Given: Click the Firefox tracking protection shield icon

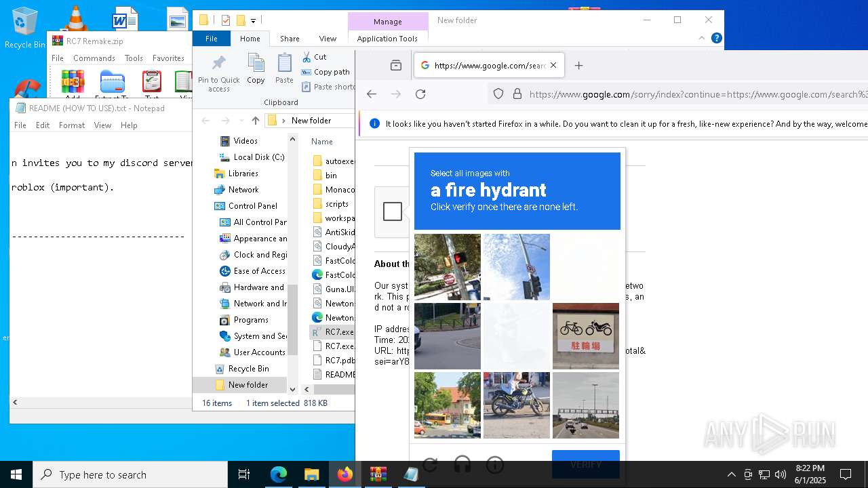Looking at the screenshot, I should click(498, 94).
